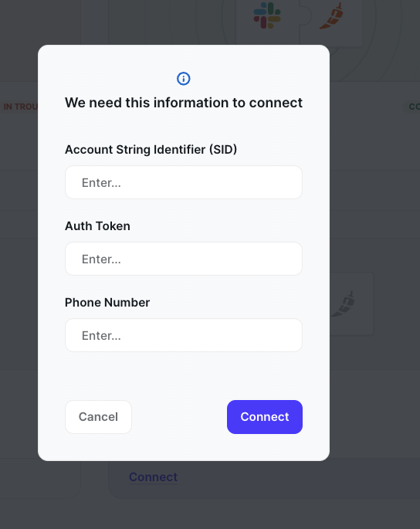Click the Account String Identifier (SID) label
This screenshot has width=420, height=529.
click(151, 150)
